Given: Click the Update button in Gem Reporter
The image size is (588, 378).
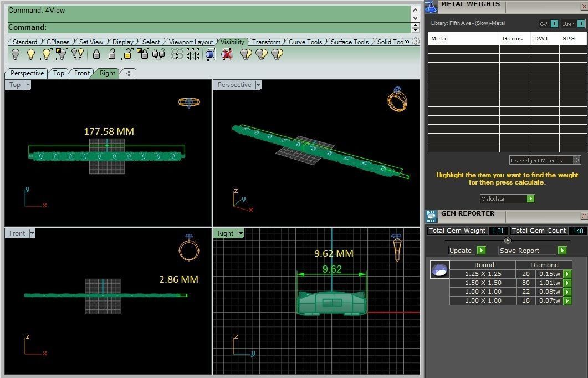Looking at the screenshot, I should [x=467, y=251].
